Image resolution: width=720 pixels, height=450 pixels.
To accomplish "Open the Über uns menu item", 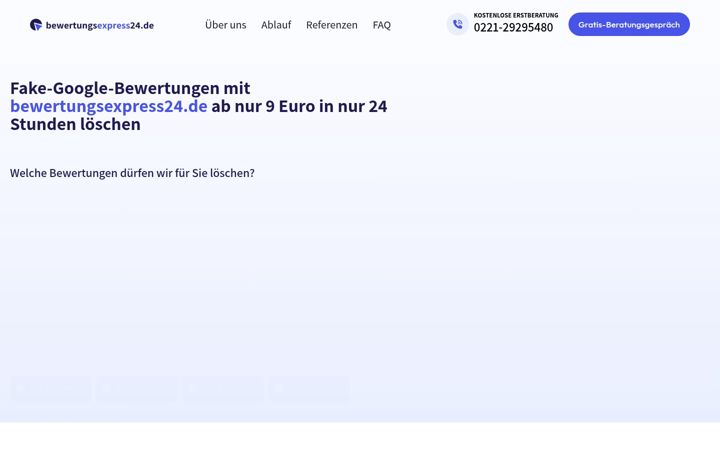I will (225, 25).
